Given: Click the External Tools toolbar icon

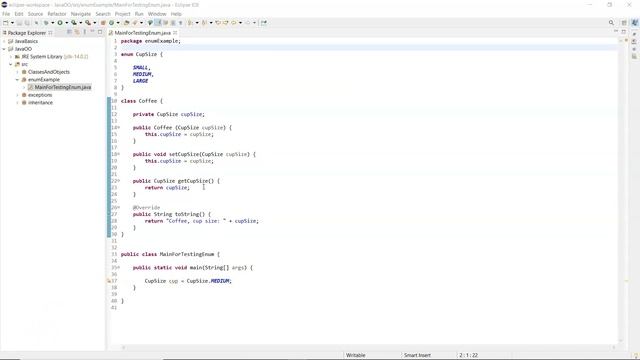Looking at the screenshot, I should 88,23.
